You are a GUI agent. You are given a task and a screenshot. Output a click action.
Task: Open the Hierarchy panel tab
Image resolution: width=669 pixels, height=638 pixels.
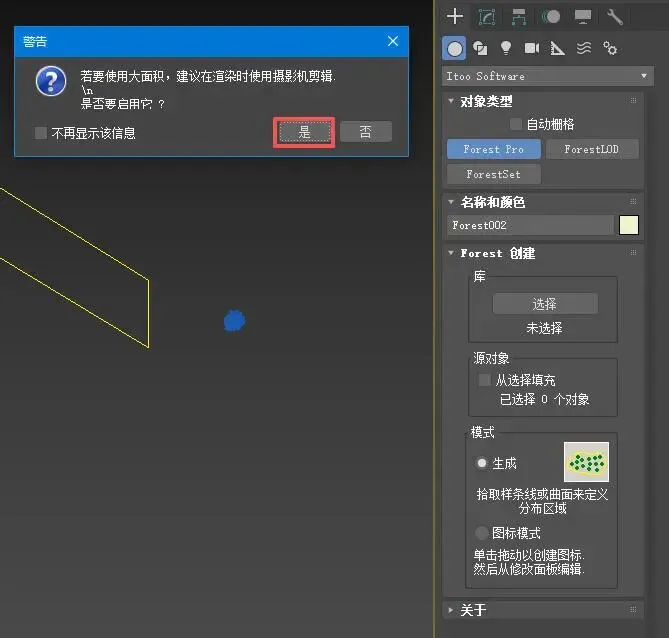519,17
